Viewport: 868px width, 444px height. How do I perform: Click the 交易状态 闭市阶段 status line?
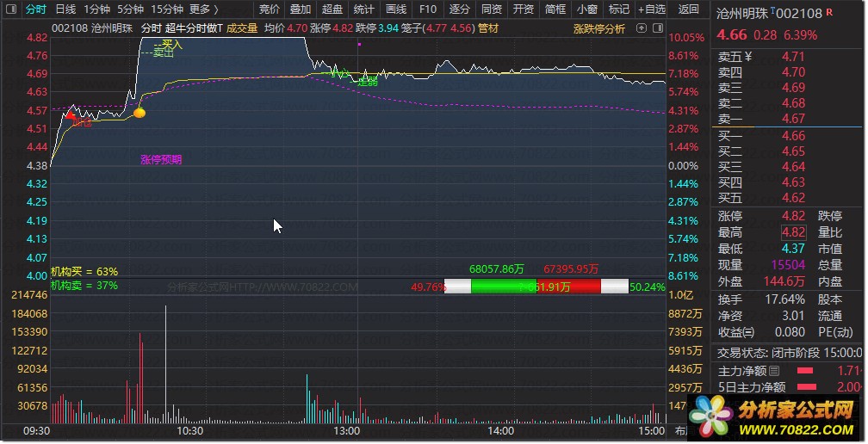point(790,353)
